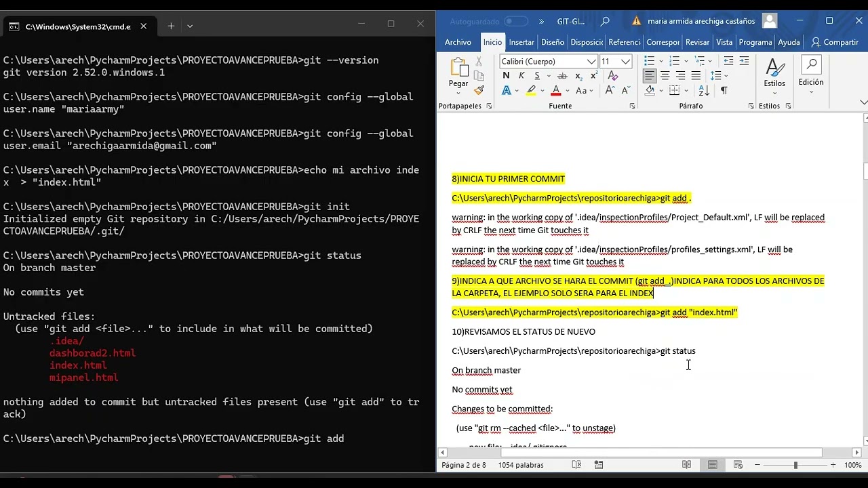Click the Copiar icon in Portapapeles
Screen dimensions: 868x488
point(479,75)
